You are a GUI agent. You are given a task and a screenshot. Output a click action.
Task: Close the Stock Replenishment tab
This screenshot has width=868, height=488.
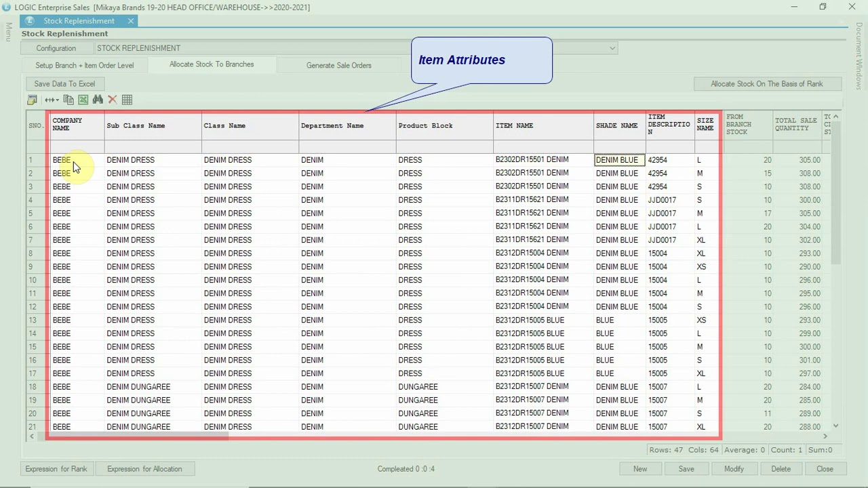coord(131,21)
